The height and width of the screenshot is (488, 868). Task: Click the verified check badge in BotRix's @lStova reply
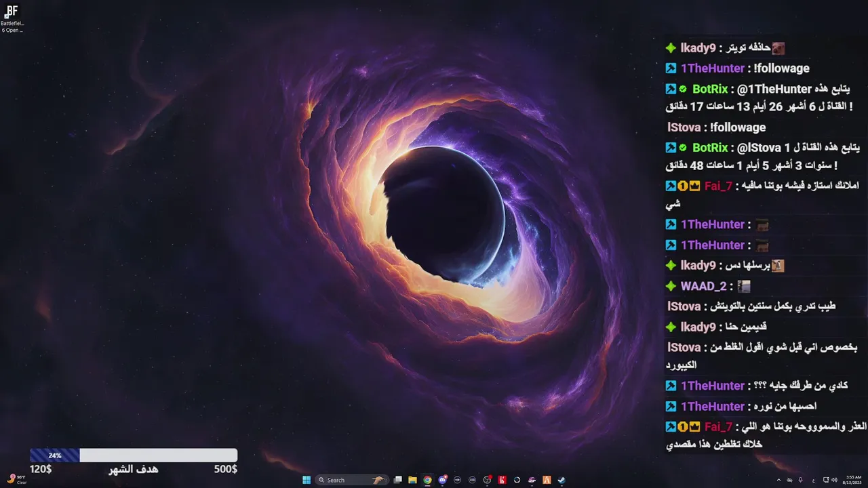(683, 147)
